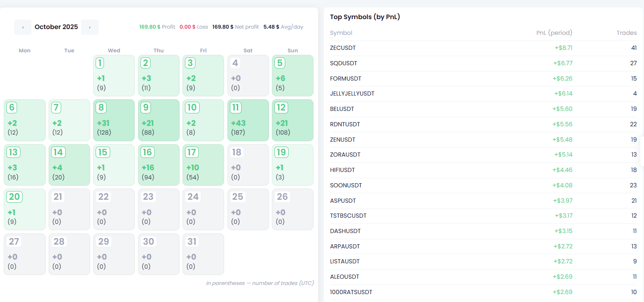Open October 11 day cell

(x=248, y=120)
